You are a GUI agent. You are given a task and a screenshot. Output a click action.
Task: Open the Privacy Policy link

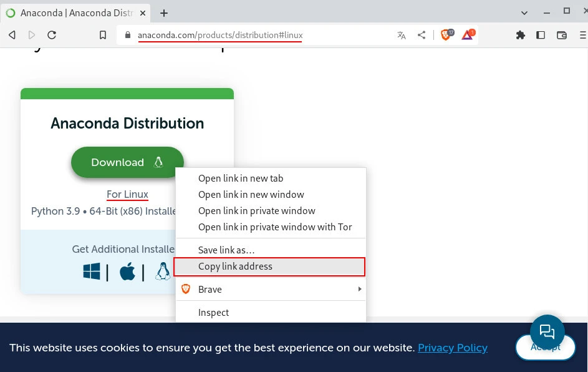pos(452,348)
